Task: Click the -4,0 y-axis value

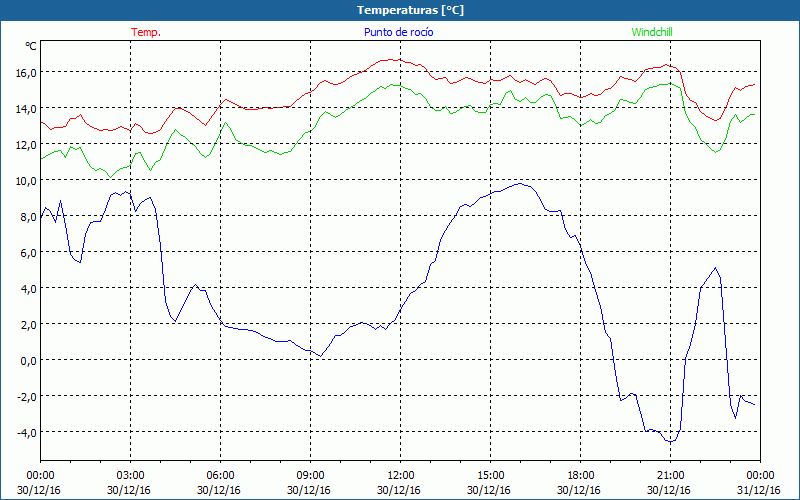Action: (x=27, y=433)
